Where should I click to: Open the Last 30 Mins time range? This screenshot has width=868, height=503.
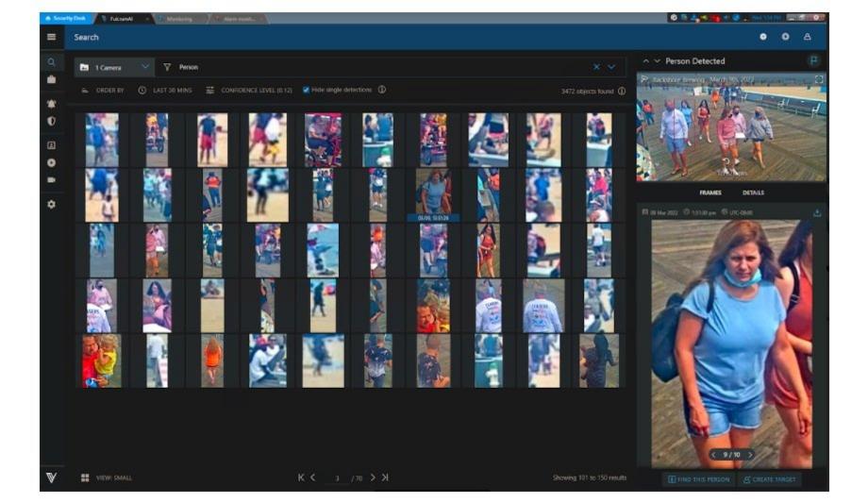[x=165, y=91]
